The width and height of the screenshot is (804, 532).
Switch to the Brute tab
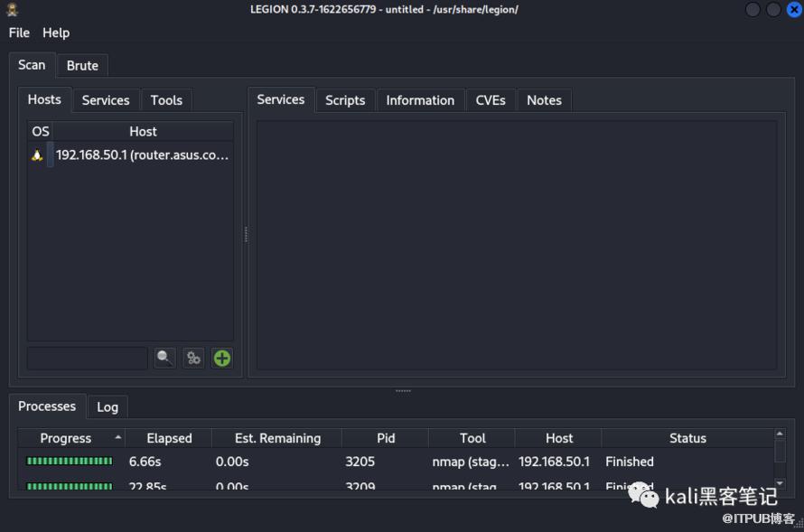point(82,66)
